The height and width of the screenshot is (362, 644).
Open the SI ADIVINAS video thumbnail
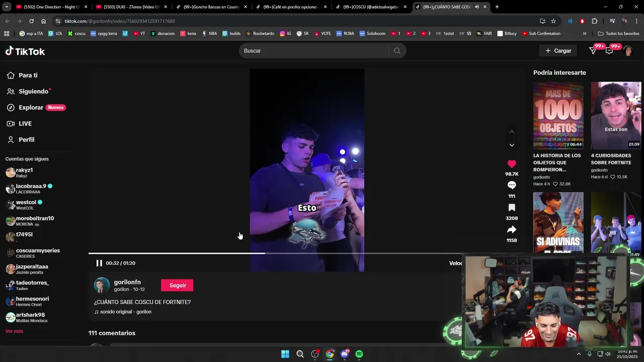(558, 222)
